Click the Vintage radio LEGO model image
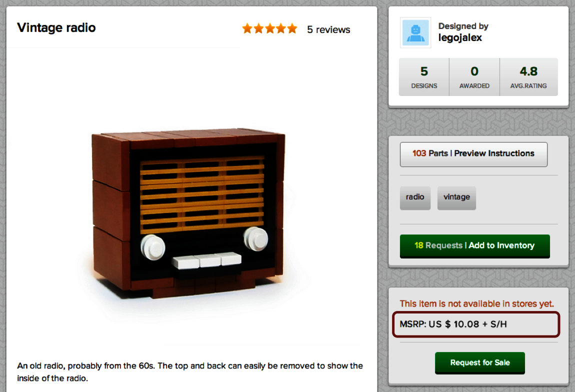The width and height of the screenshot is (575, 392). coord(188,214)
